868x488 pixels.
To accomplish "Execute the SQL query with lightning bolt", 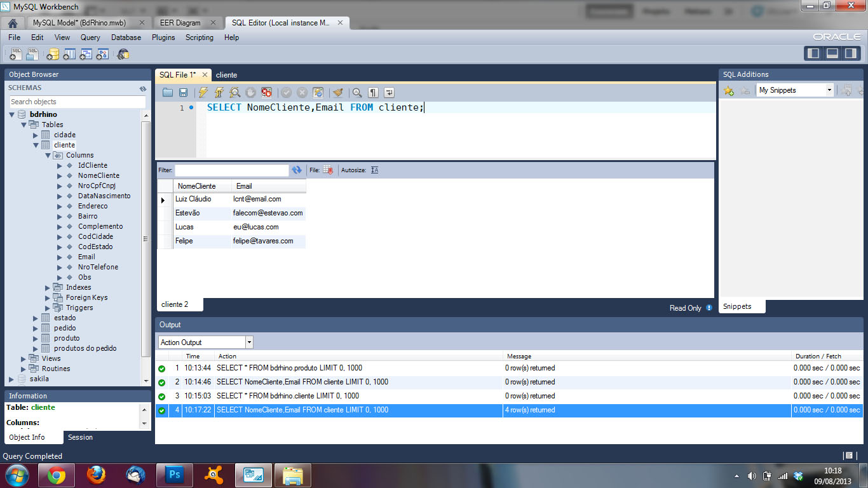I will (203, 93).
